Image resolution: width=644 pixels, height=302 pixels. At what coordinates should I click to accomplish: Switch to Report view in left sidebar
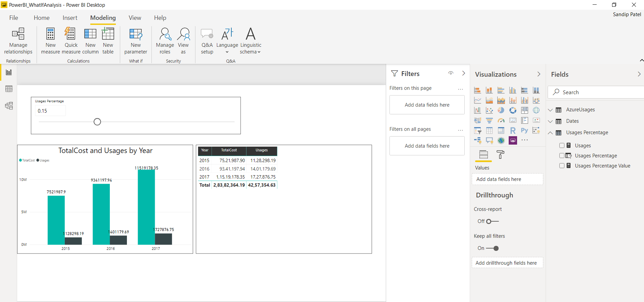click(x=9, y=72)
